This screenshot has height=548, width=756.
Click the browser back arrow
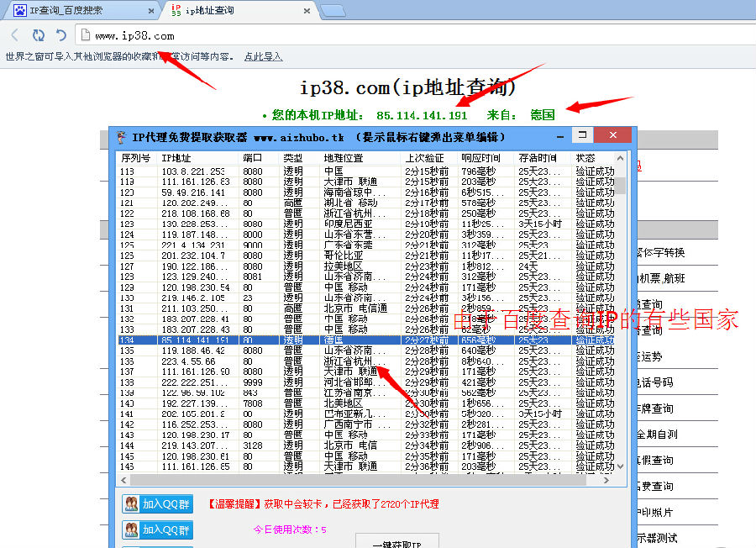14,35
